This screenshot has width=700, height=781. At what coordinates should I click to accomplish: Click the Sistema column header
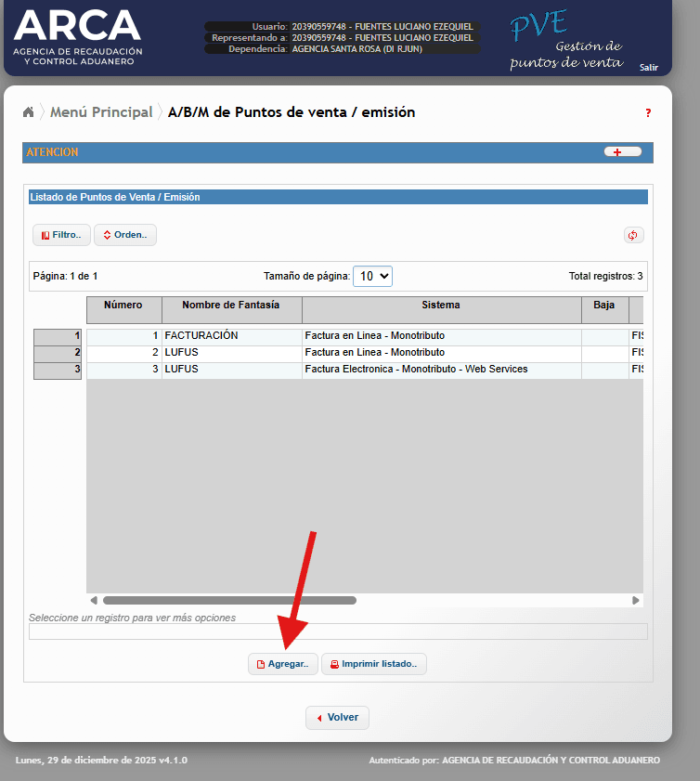click(x=441, y=306)
